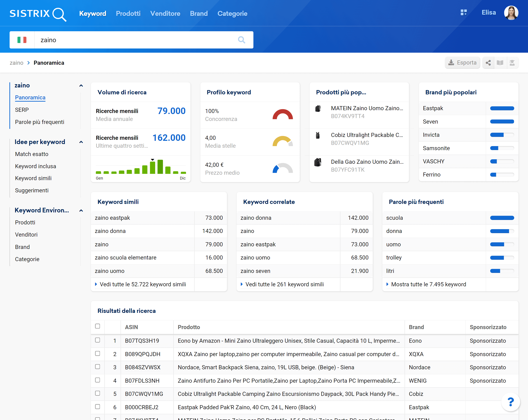Switch to the Venditore top tab

[165, 13]
